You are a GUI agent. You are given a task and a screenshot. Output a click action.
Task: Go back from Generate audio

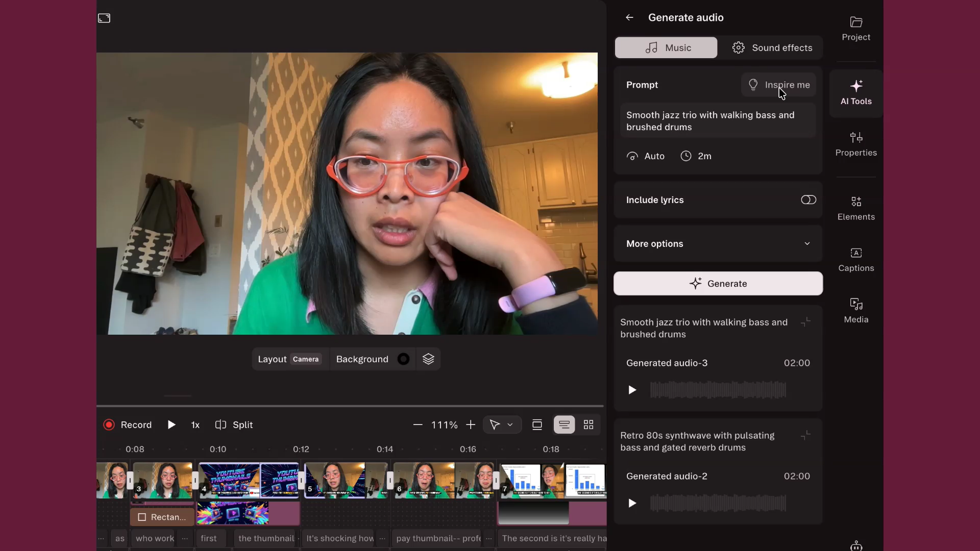[629, 17]
